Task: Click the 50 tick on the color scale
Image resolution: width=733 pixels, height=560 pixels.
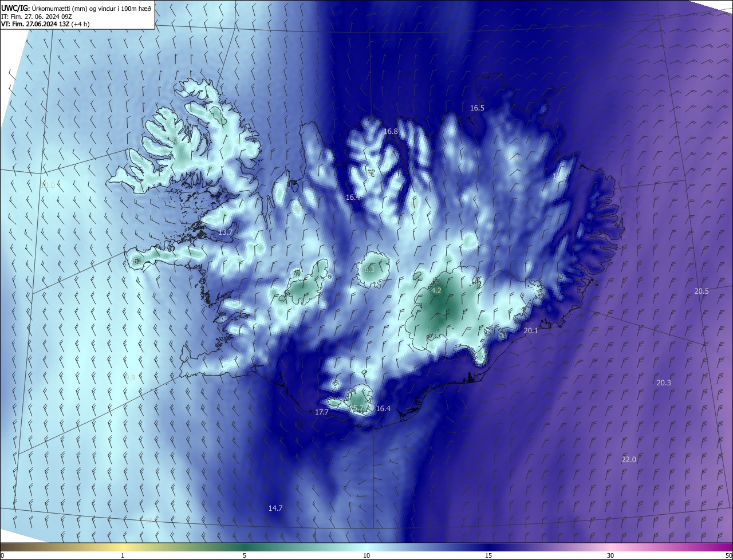Action: tap(728, 555)
